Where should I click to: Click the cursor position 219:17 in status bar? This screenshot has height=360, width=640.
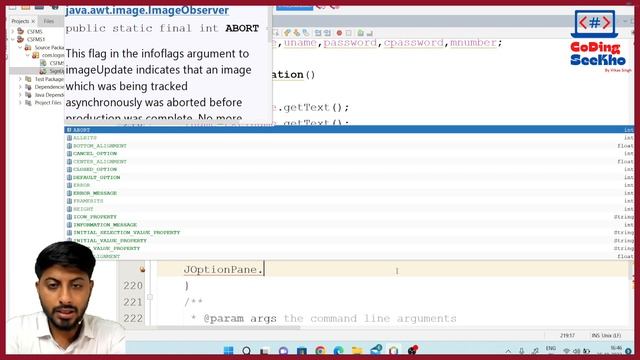[567, 336]
